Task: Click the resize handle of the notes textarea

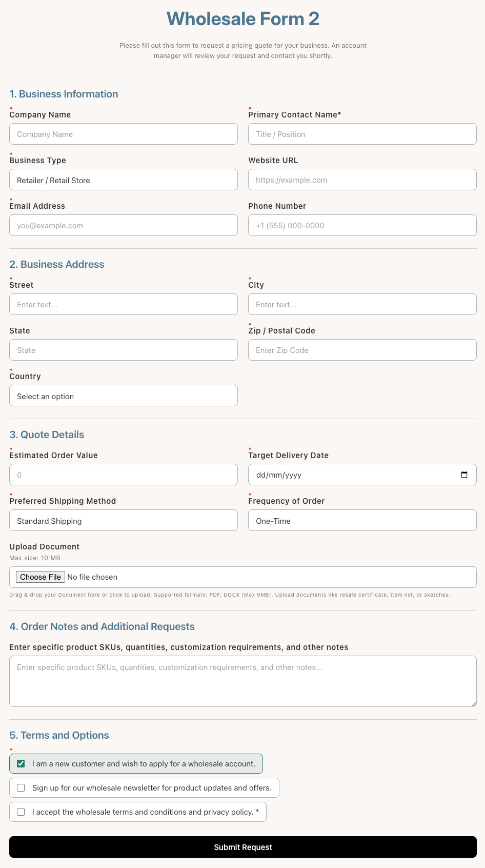Action: pyautogui.click(x=473, y=703)
